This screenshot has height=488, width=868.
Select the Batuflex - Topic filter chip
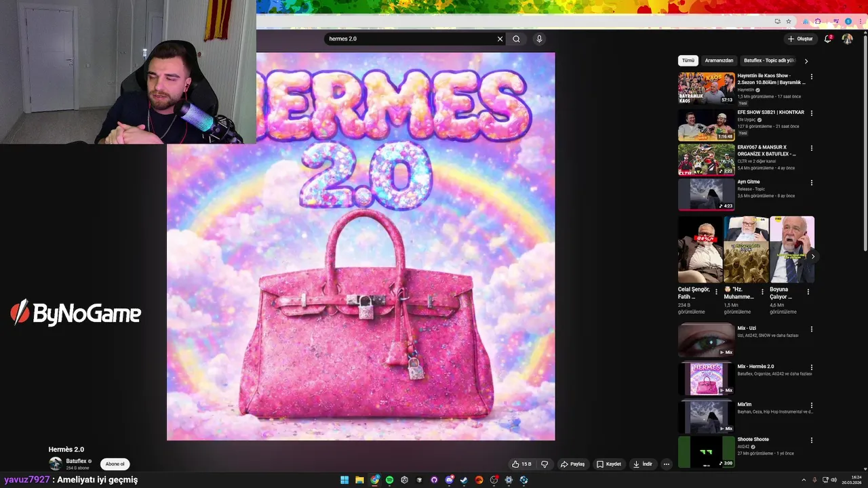click(x=769, y=60)
